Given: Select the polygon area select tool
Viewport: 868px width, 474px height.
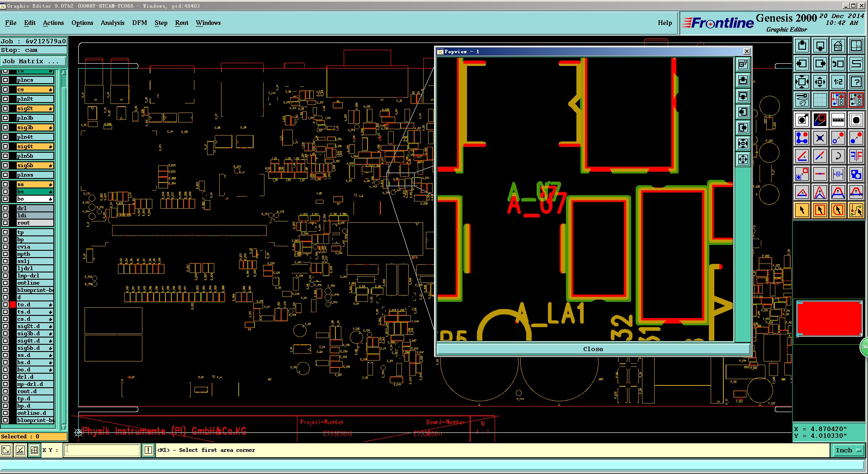Looking at the screenshot, I should (838, 210).
